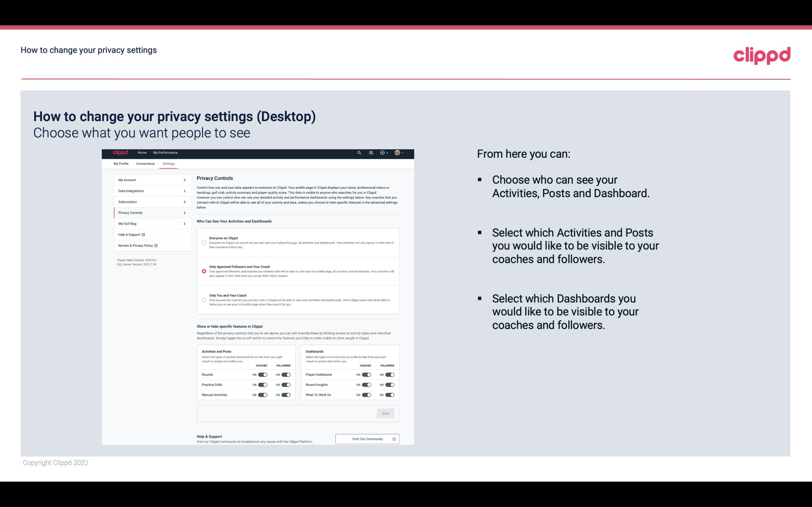Toggle Practice Drills coaches visibility on

click(262, 384)
